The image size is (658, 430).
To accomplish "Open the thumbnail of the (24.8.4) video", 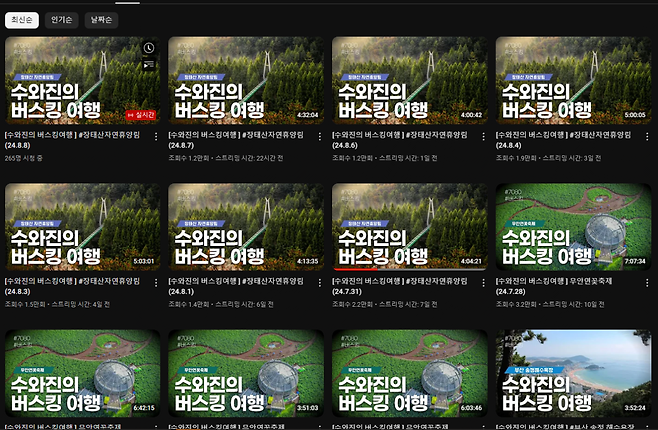I will pos(573,80).
